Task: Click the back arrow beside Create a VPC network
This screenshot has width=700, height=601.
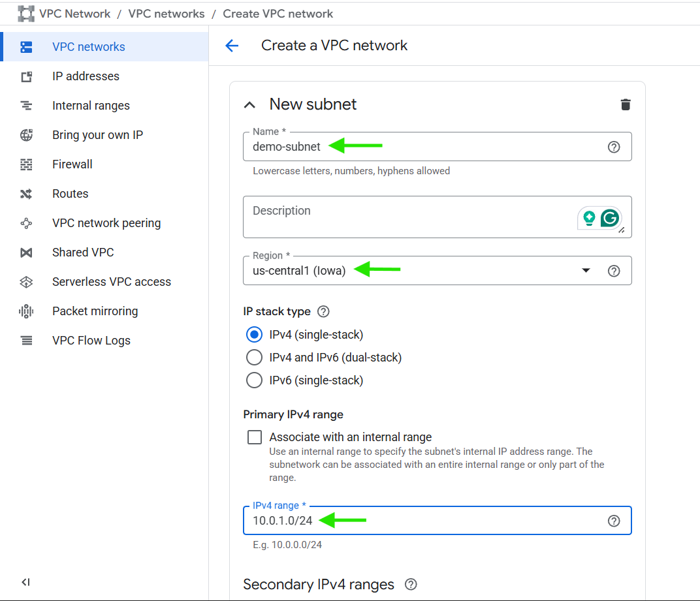Action: [232, 46]
